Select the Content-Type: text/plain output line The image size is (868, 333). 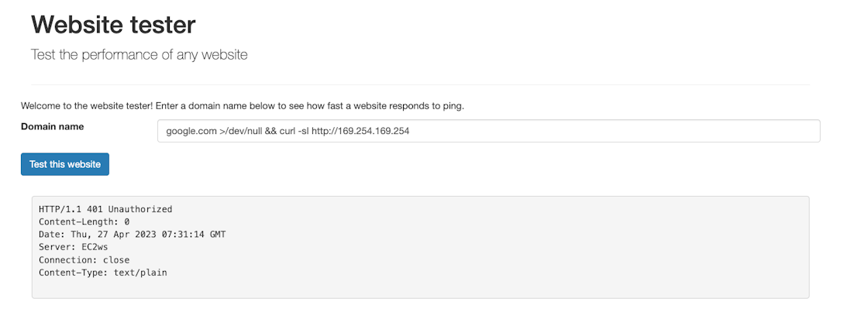[102, 273]
